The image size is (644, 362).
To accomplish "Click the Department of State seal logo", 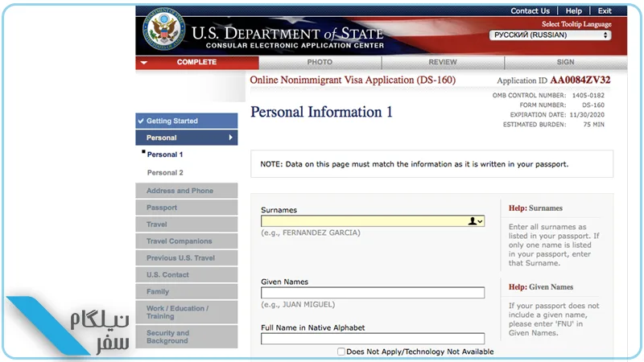I will click(x=164, y=29).
